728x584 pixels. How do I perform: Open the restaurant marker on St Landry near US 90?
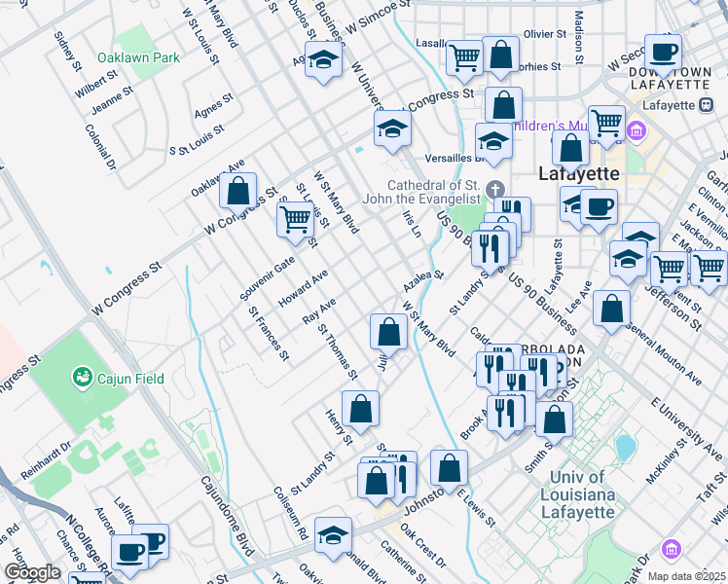click(490, 249)
